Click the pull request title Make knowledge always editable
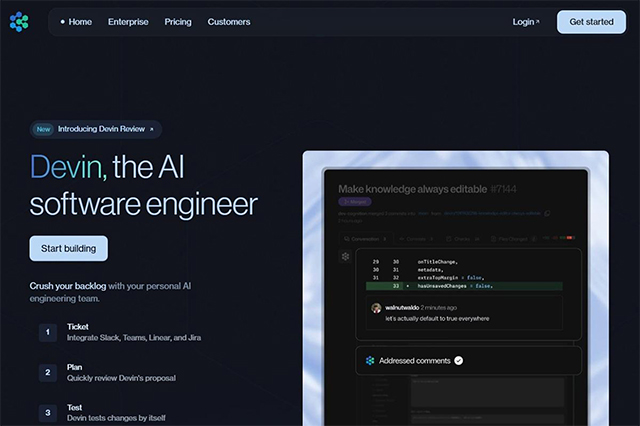Screen dimensions: 640x426 click(x=412, y=188)
